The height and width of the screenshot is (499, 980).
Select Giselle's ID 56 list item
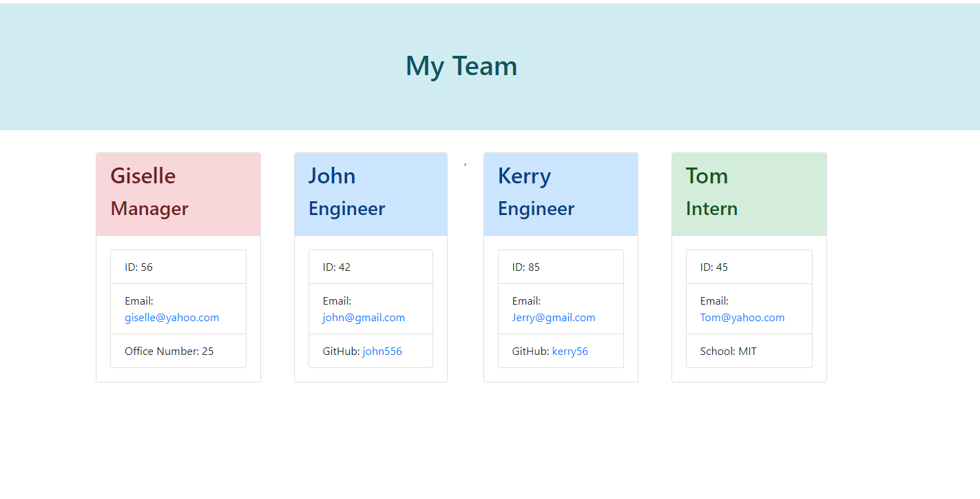pos(178,267)
